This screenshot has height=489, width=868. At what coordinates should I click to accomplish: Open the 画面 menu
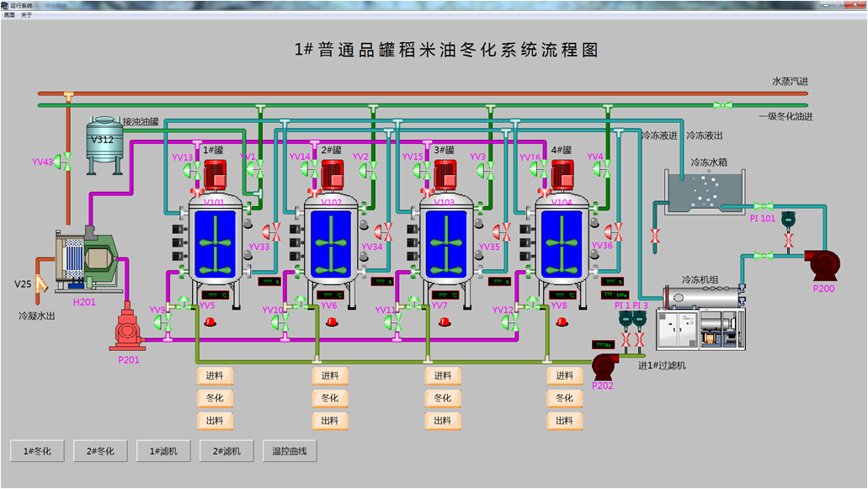coord(9,15)
